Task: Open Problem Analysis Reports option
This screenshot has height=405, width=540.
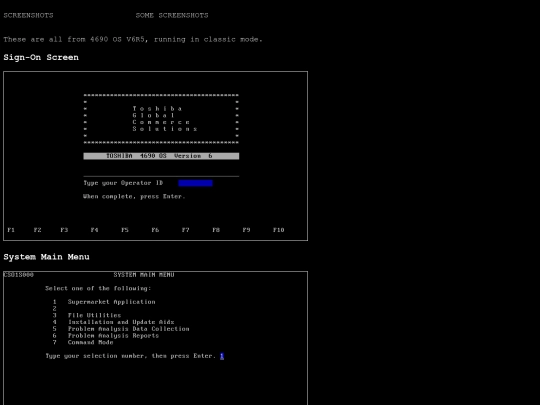Action: [113, 335]
